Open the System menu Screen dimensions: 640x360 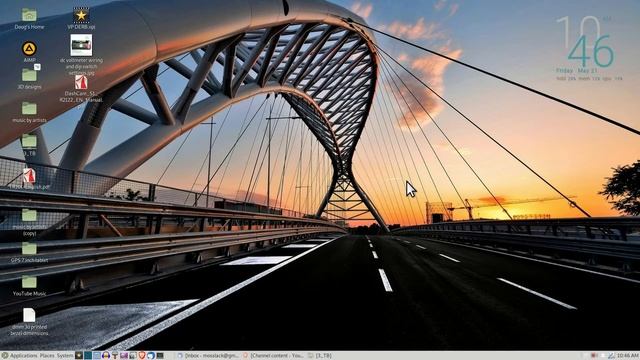65,356
